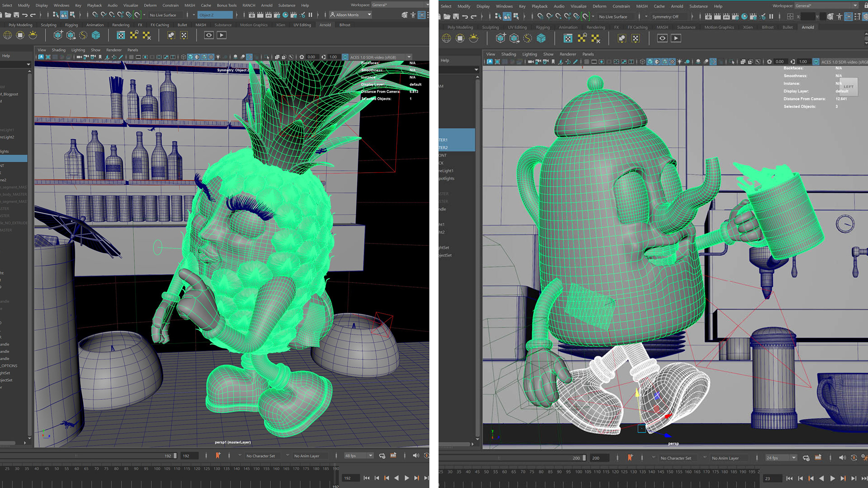
Task: Toggle the sound speaker icon in left window timeline
Action: click(x=415, y=455)
